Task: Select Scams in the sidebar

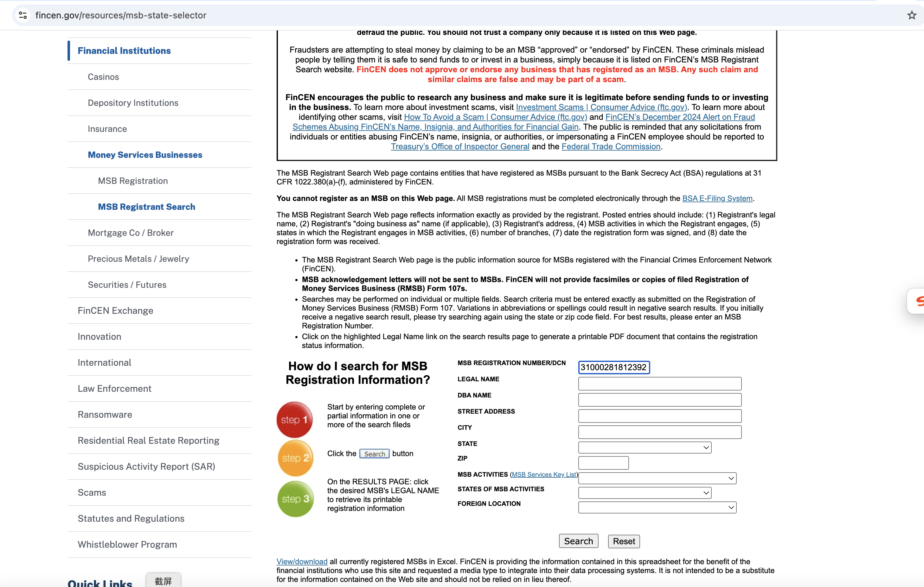Action: 92,493
